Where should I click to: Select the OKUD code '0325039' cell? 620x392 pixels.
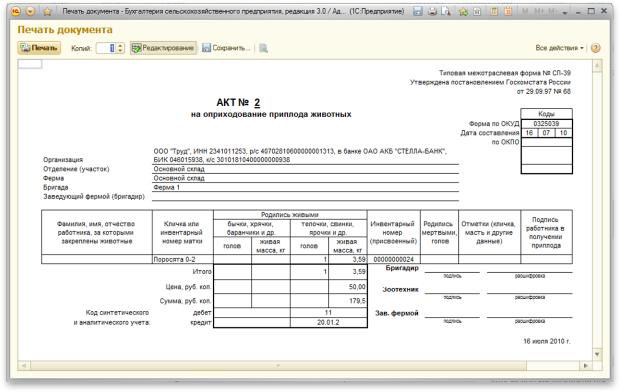[x=546, y=123]
